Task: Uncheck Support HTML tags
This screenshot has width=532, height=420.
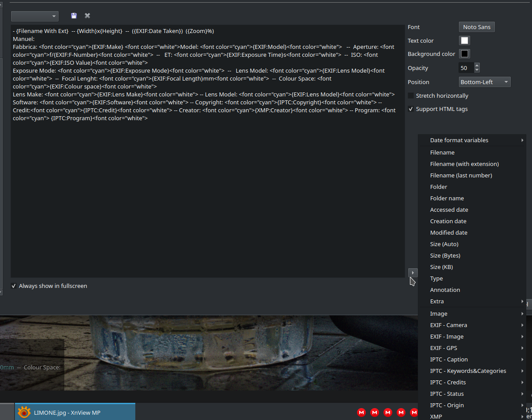Action: [x=411, y=109]
